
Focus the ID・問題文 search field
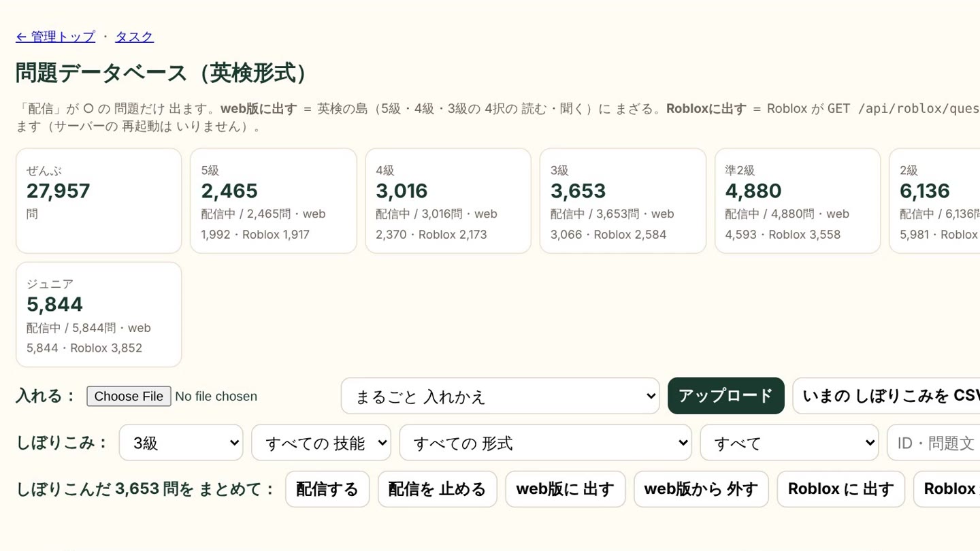click(934, 443)
